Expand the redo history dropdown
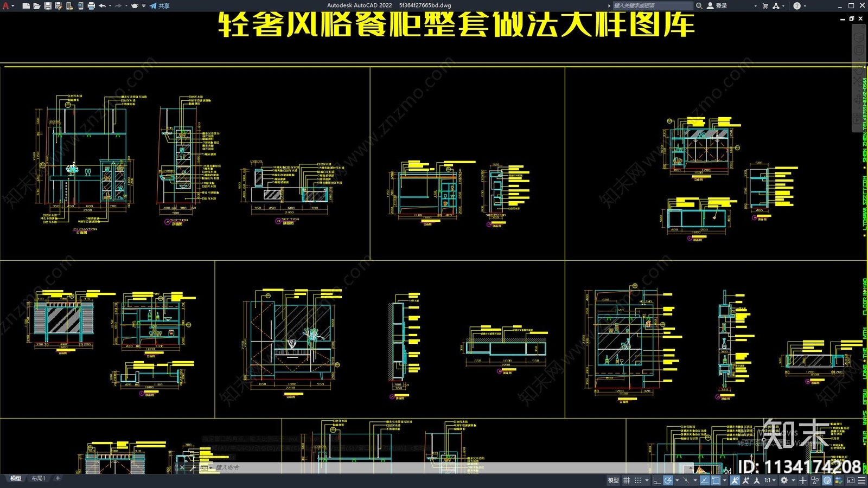 (126, 5)
